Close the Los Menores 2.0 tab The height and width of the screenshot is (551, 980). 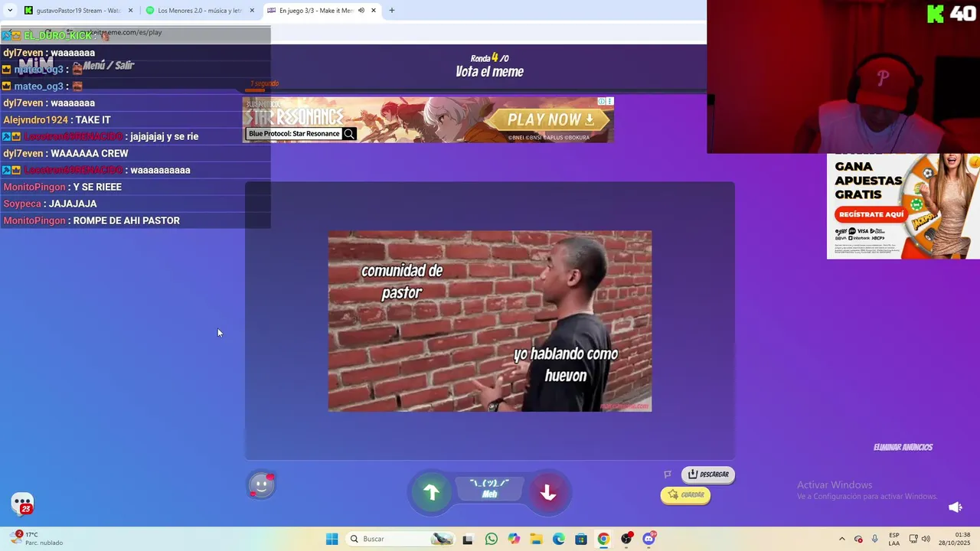click(x=252, y=11)
